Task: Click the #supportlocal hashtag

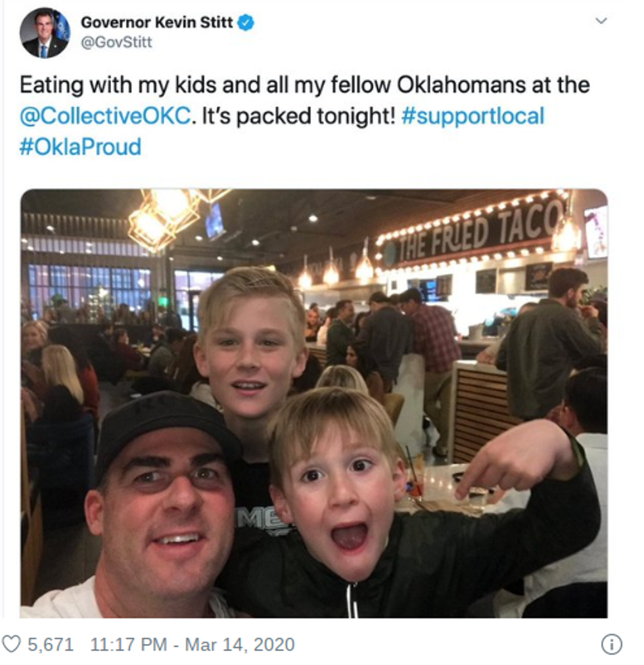Action: [x=472, y=116]
